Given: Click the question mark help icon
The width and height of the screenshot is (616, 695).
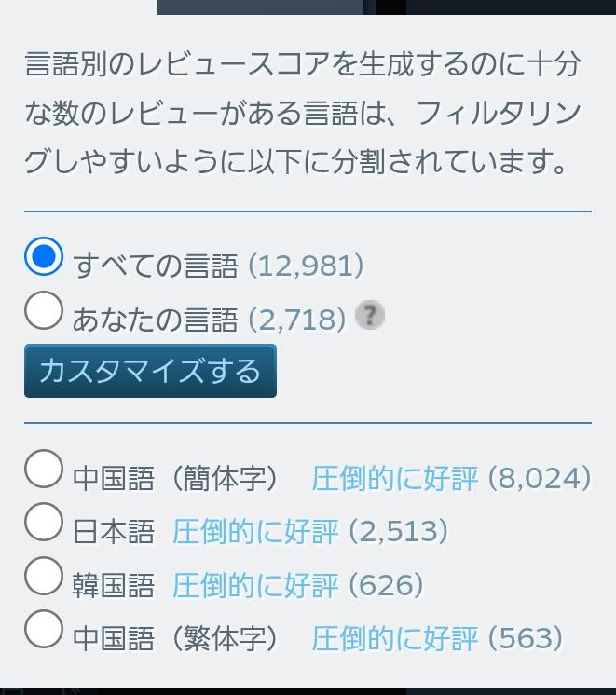Looking at the screenshot, I should [369, 316].
